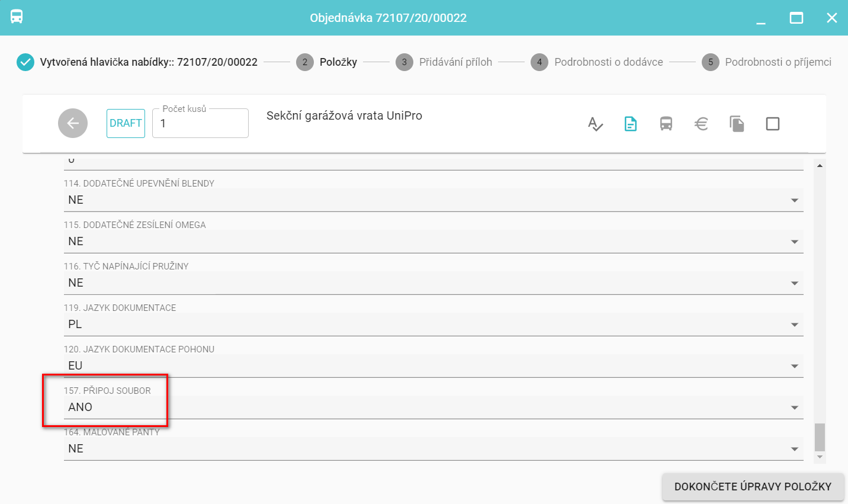Click the vertical scrollbar thumb
Screen dimensions: 848x504
point(820,437)
